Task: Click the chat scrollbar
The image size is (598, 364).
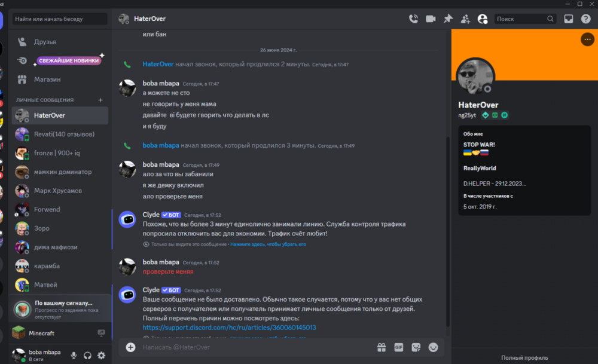Action: coord(448,231)
